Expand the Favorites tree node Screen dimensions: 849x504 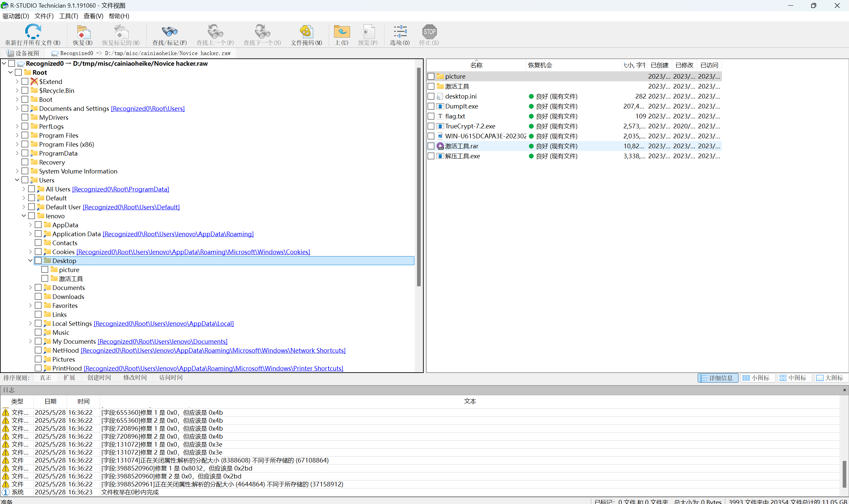tap(30, 306)
